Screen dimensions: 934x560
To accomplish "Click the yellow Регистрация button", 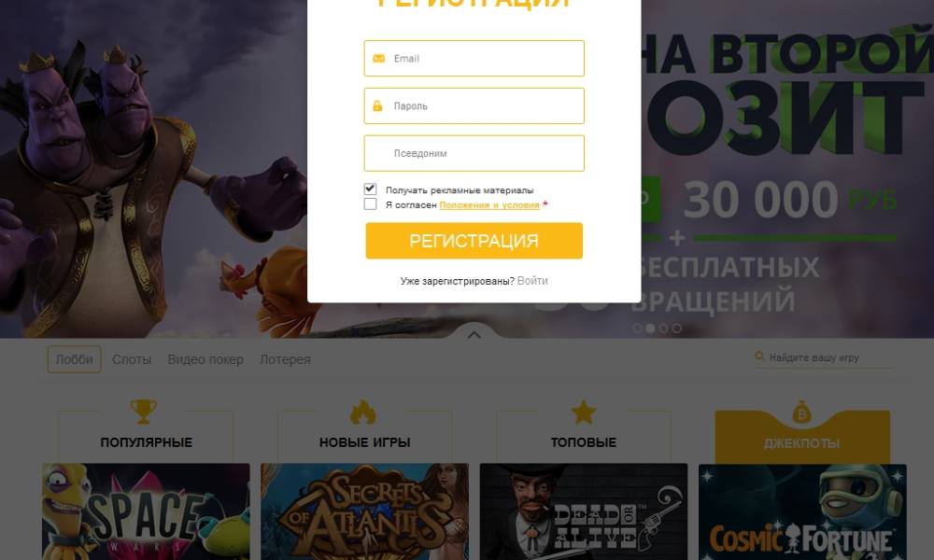I will click(474, 241).
